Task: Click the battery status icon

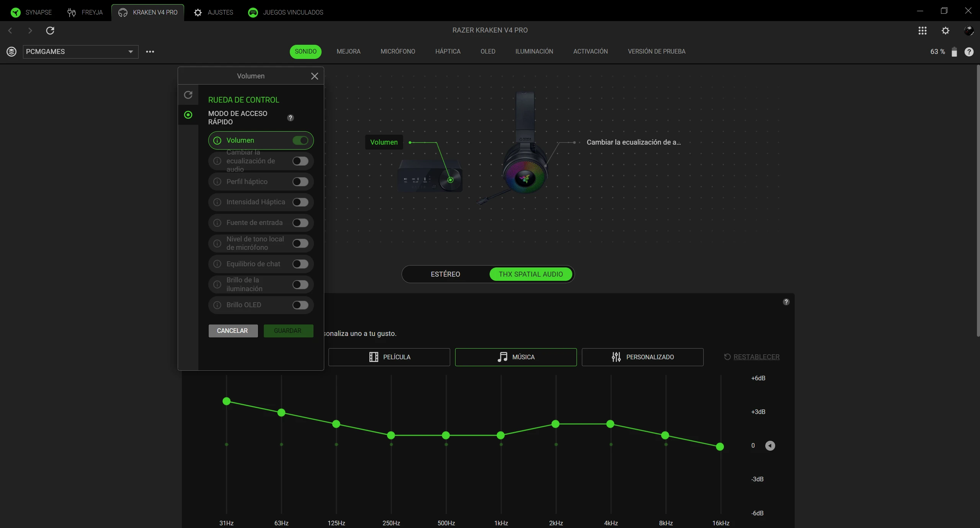Action: 954,52
